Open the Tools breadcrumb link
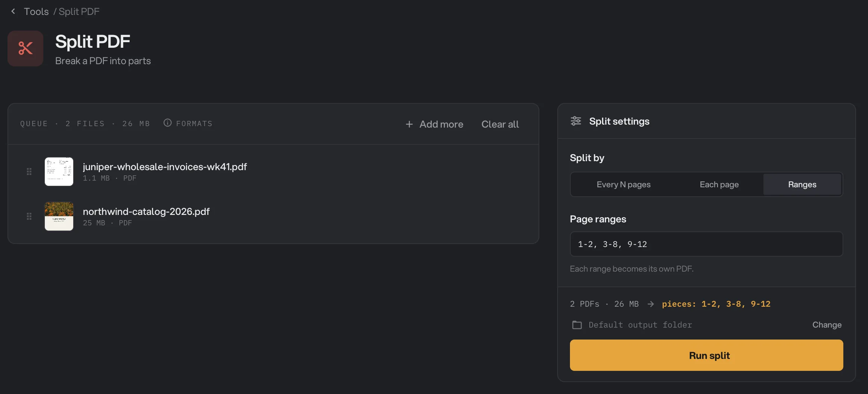868x394 pixels. [x=36, y=12]
